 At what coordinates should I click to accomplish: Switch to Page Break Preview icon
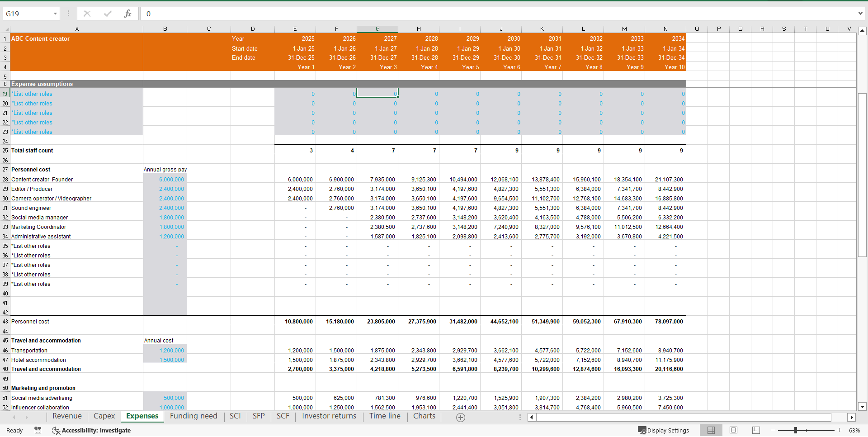756,430
